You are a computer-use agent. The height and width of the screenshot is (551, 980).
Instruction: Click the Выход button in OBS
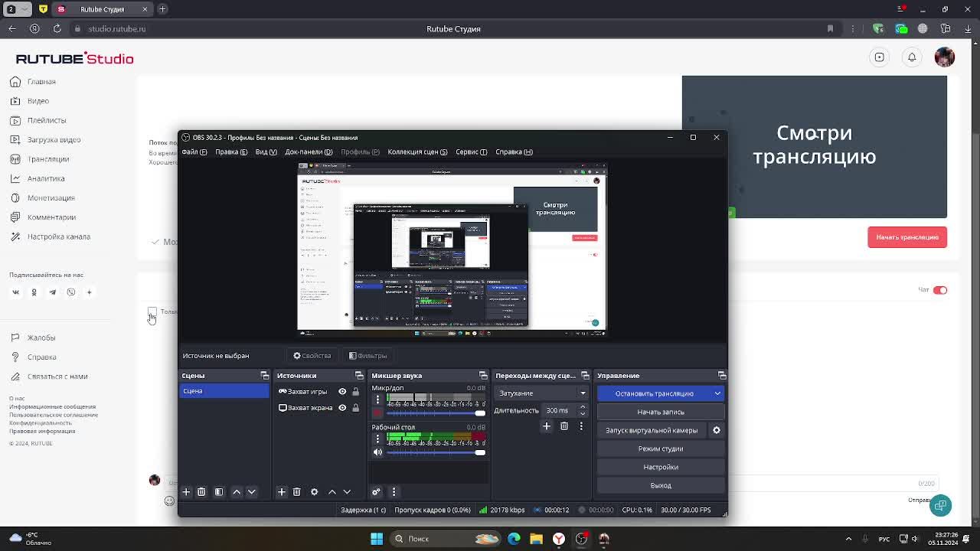pos(661,485)
